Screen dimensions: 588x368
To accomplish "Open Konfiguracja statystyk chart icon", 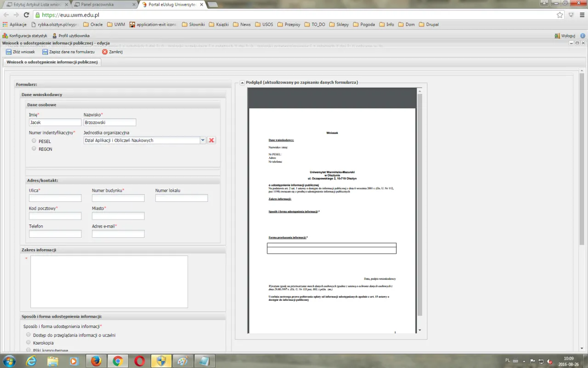I will (x=5, y=35).
